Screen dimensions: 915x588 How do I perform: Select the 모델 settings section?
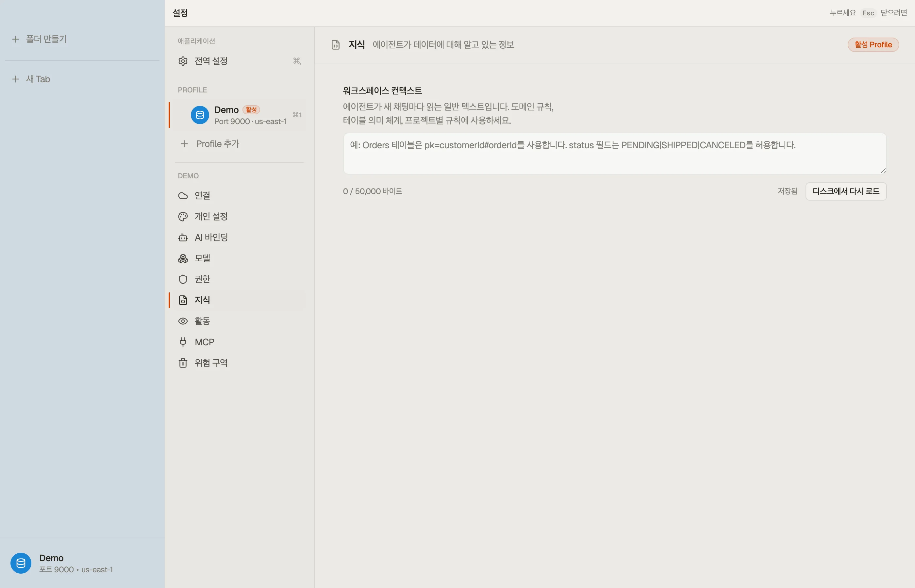point(239,258)
